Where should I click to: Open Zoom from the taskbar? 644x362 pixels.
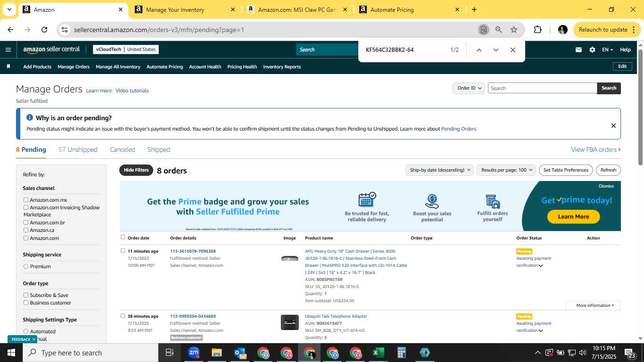pyautogui.click(x=193, y=353)
